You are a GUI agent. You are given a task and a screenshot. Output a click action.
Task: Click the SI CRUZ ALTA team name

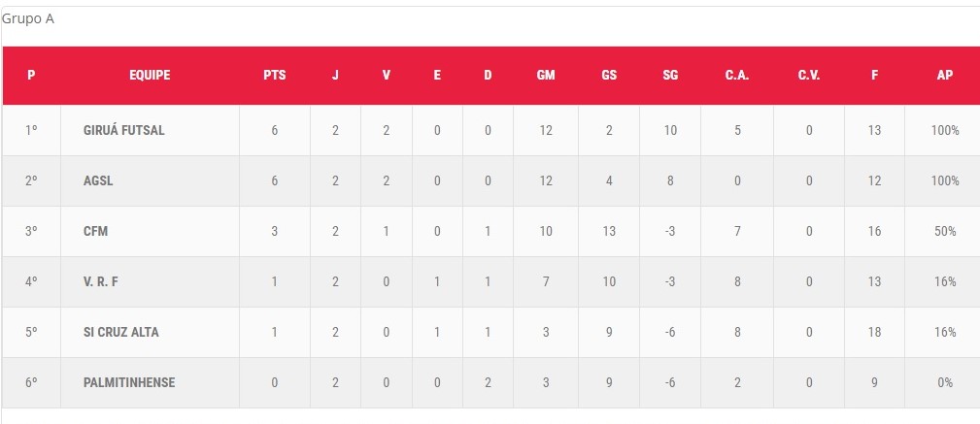coord(121,332)
